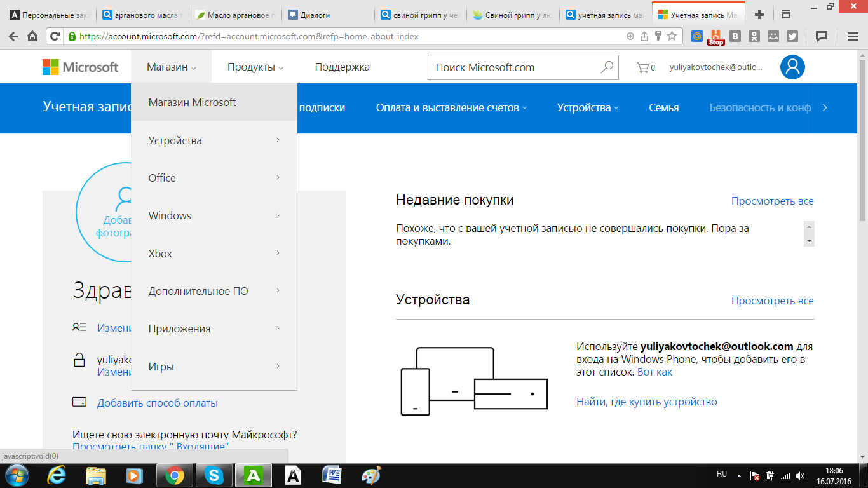The height and width of the screenshot is (488, 868).
Task: Click the VK extension icon
Action: [735, 36]
